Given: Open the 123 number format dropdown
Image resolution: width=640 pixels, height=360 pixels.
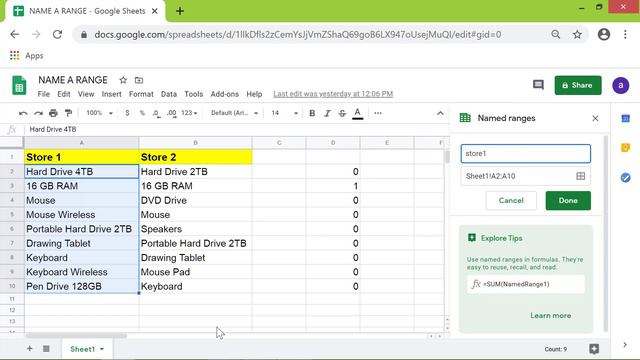Looking at the screenshot, I should [x=189, y=113].
